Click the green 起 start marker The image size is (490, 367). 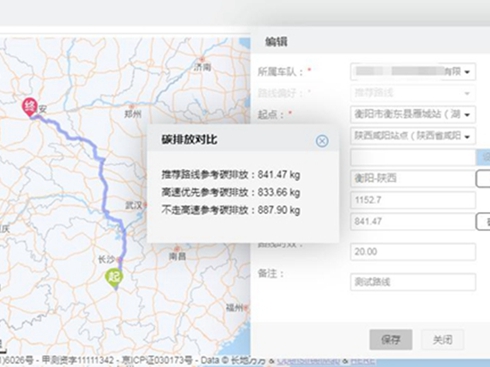114,278
